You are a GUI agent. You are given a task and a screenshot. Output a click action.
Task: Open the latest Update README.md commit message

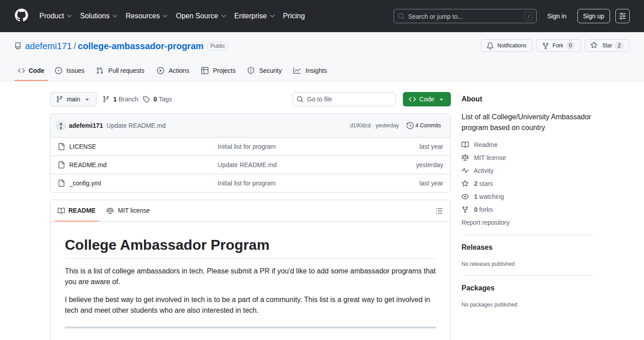[136, 126]
